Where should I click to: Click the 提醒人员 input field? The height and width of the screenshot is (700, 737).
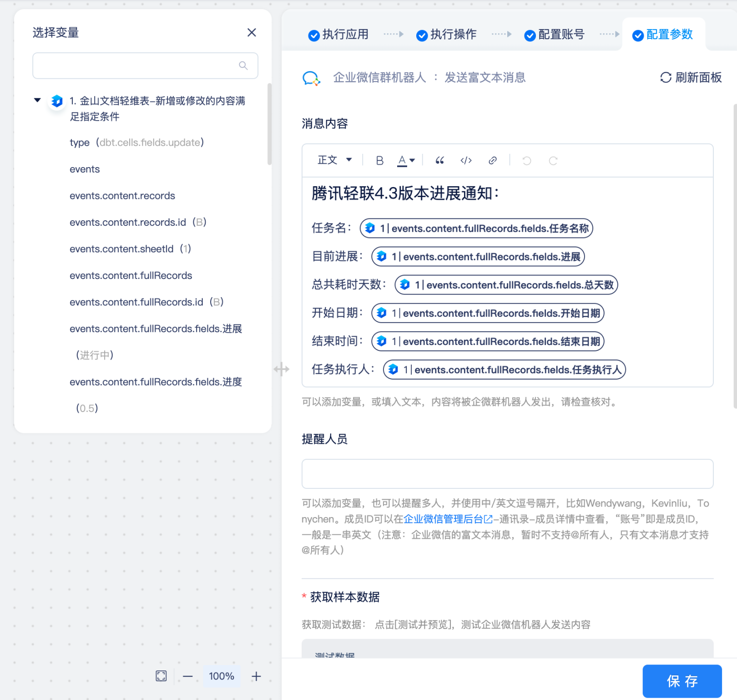click(x=507, y=474)
